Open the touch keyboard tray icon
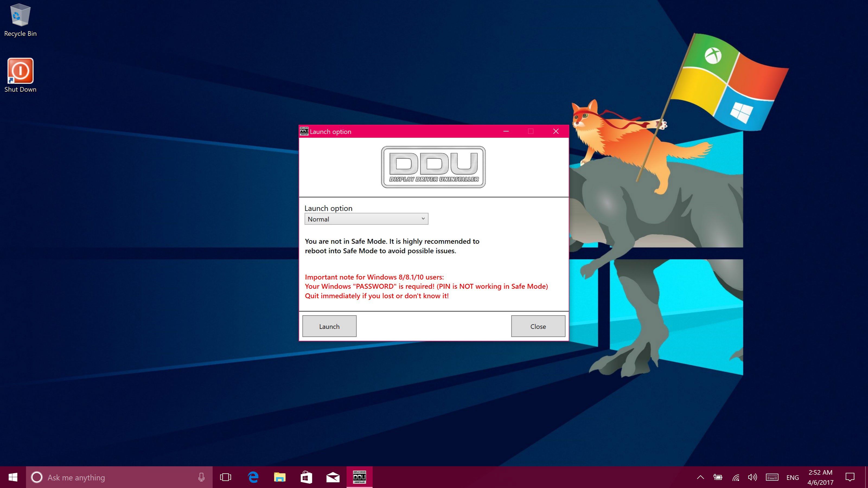This screenshot has width=868, height=488. 772,477
